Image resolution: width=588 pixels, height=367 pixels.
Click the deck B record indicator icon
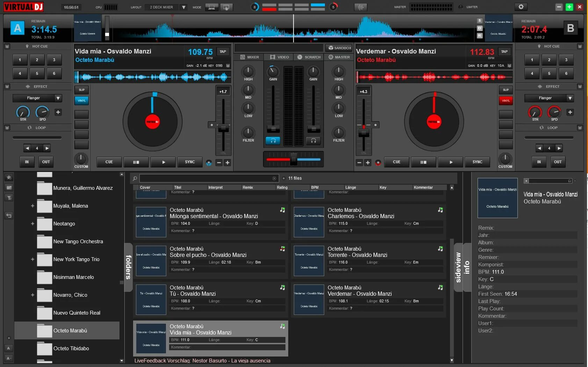378,163
